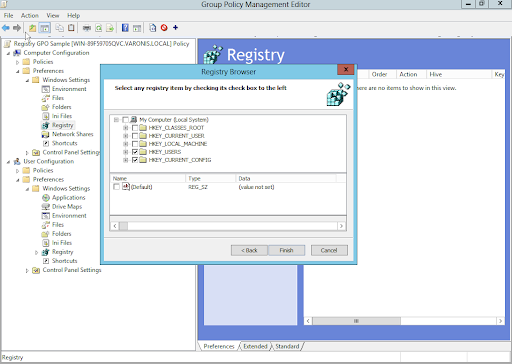Image resolution: width=512 pixels, height=364 pixels.
Task: Click the Up One Level folder icon
Action: pos(32,28)
